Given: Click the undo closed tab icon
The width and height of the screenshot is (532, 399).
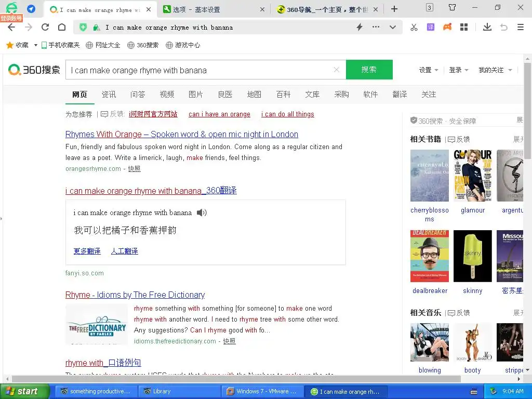Looking at the screenshot, I should click(x=504, y=27).
